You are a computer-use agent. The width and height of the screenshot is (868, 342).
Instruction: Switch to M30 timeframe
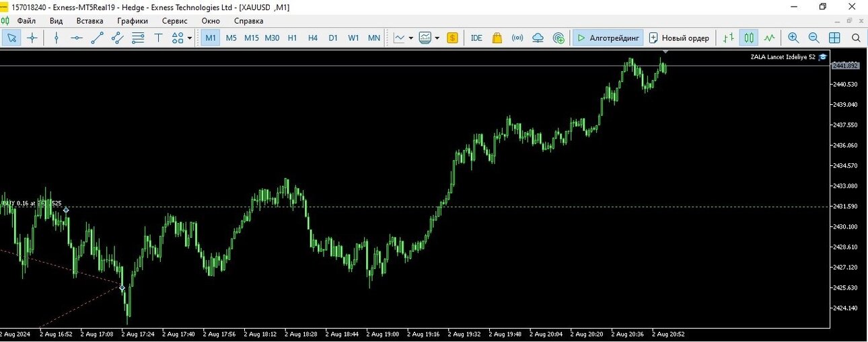[272, 38]
